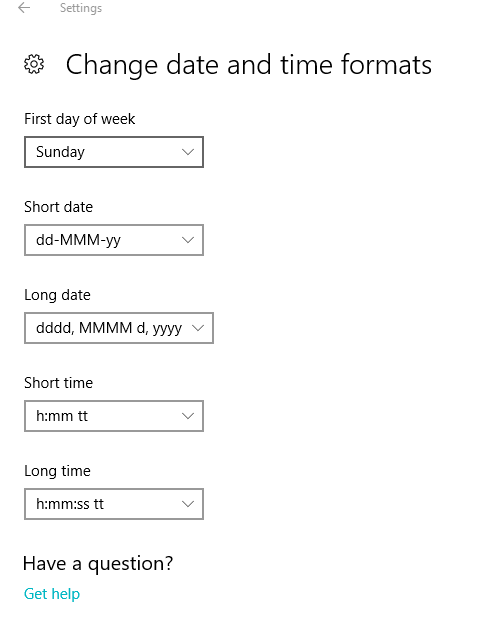Click the chevron beside h:mm:ss tt
The height and width of the screenshot is (637, 492).
(x=188, y=504)
